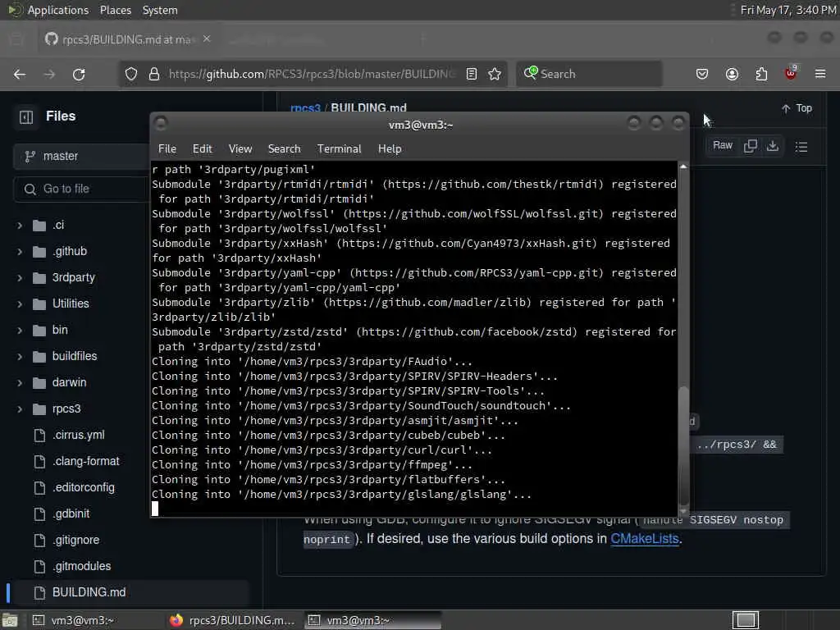Open the terminal Search menu
Screen dimensions: 840x630
[x=284, y=149]
